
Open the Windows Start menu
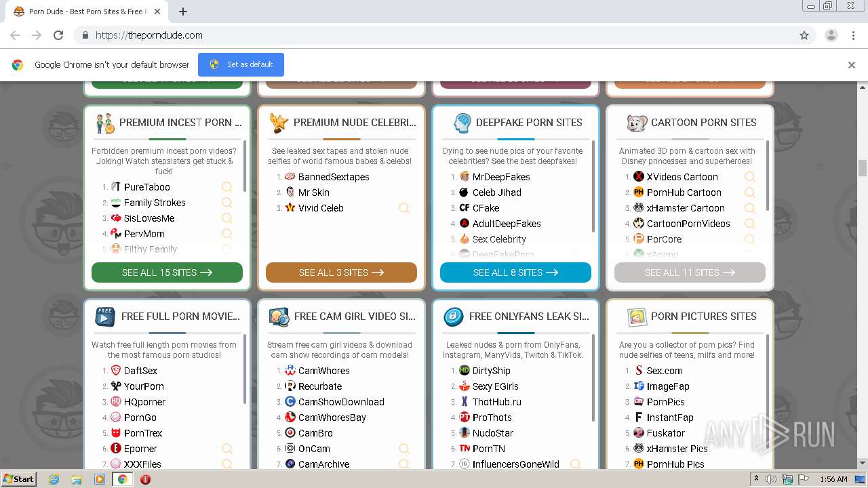19,479
